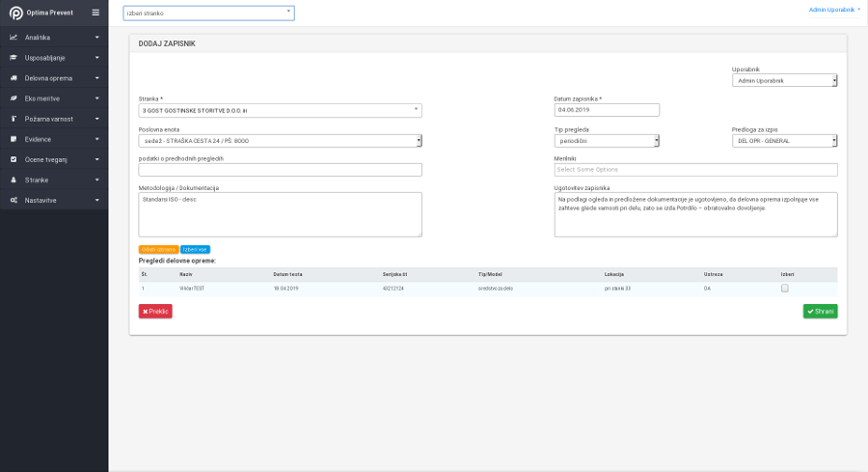Open the Usposabljanje menu
Screen dimensions: 868x472
tap(54, 58)
